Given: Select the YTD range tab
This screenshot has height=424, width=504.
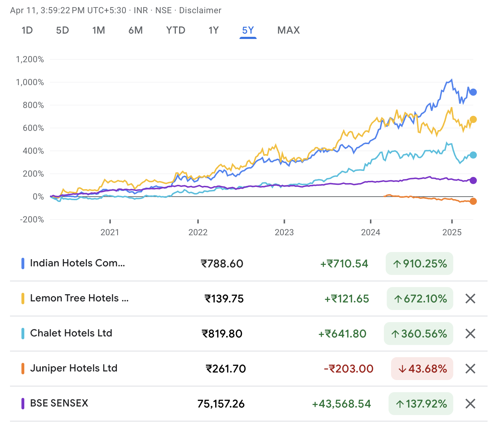Looking at the screenshot, I should [176, 30].
